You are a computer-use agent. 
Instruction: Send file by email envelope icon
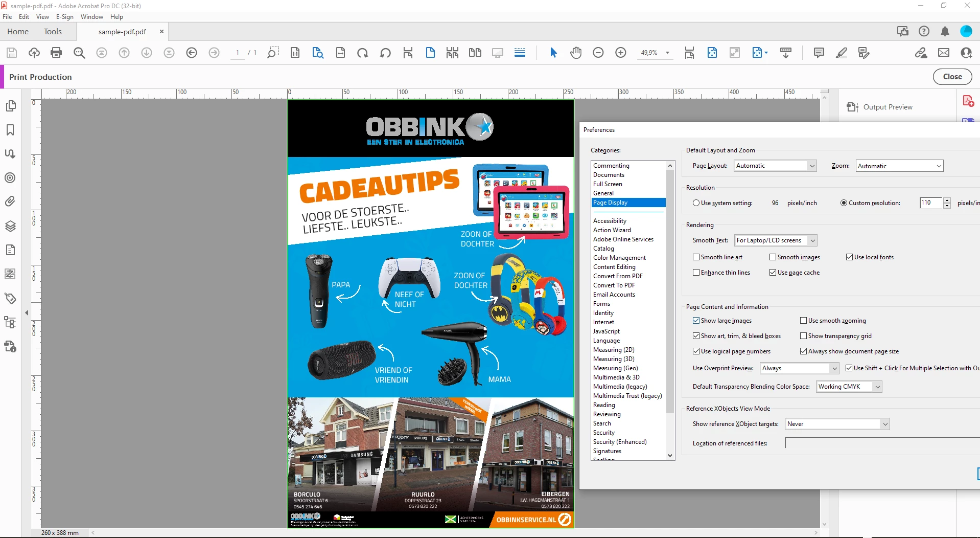[x=944, y=53]
